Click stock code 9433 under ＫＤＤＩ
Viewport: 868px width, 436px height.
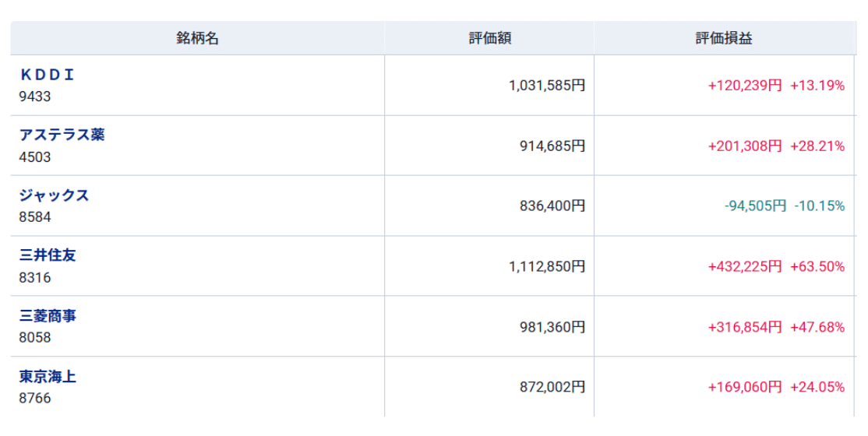(x=35, y=97)
